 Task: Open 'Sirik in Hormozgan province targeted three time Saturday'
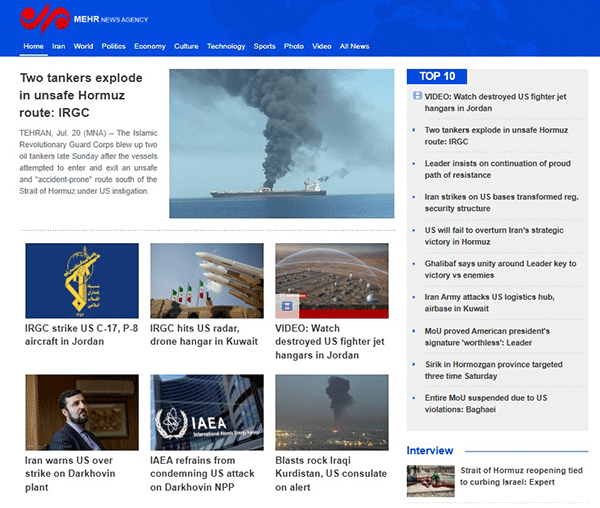(x=494, y=370)
